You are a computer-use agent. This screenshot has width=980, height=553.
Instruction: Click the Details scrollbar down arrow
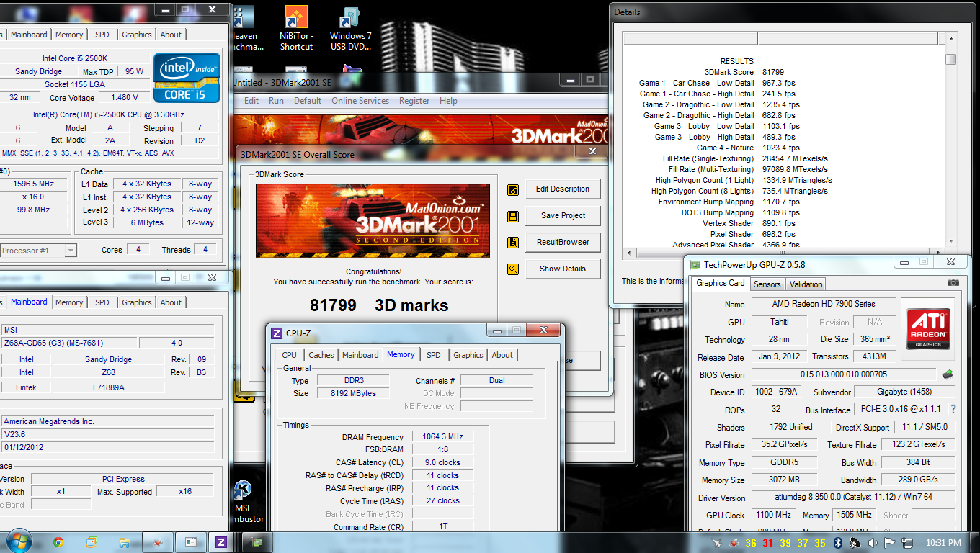(951, 241)
